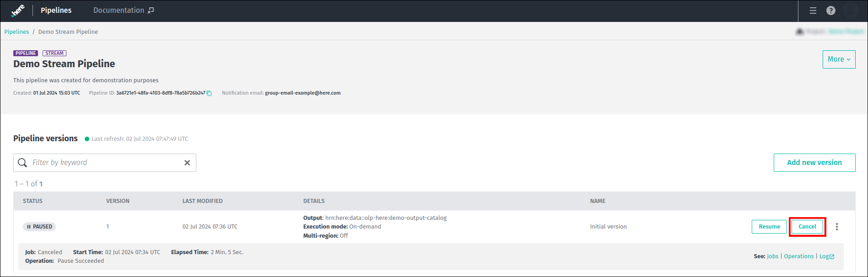Click the Job Canceled text
This screenshot has width=868, height=277.
pyautogui.click(x=43, y=252)
